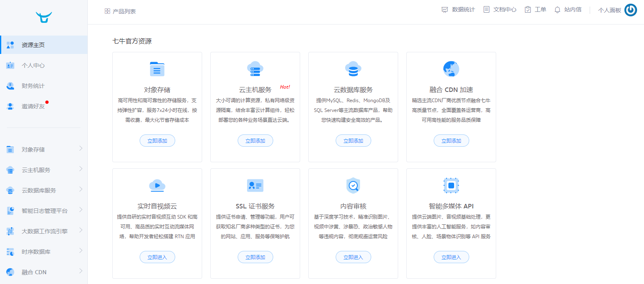644x284 pixels.
Task: Open the 工单 top menu item
Action: click(535, 10)
